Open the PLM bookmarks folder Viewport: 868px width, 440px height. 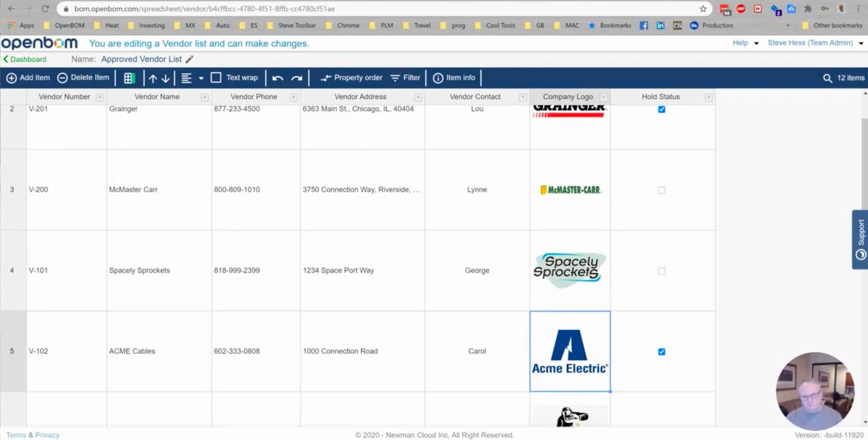[x=381, y=25]
